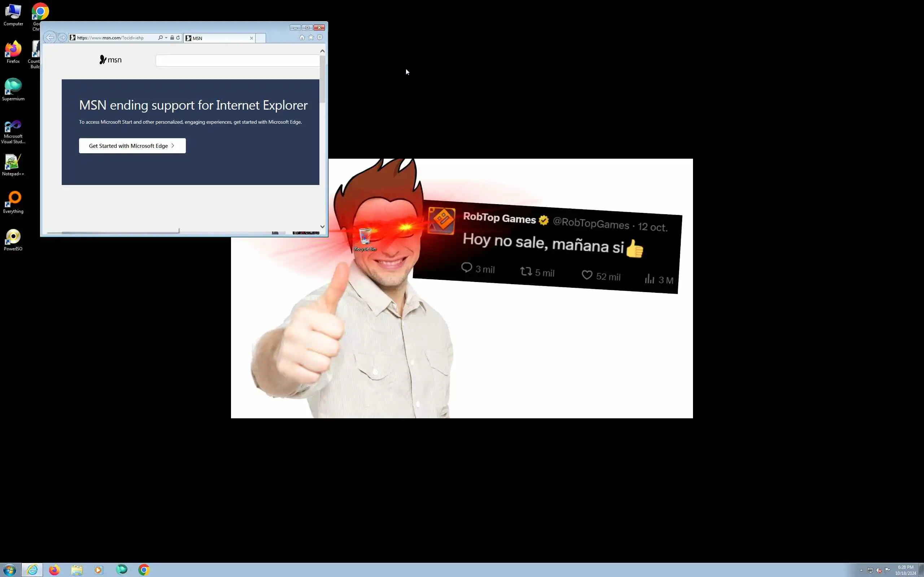The height and width of the screenshot is (577, 924).
Task: Open the IE Tools gear icon
Action: pos(319,38)
